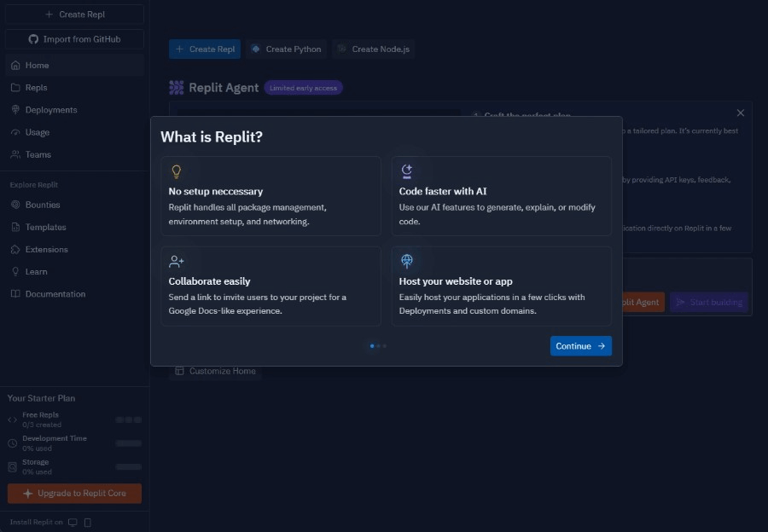Click the Customize Home layout icon
Image resolution: width=768 pixels, height=532 pixels.
click(x=179, y=371)
